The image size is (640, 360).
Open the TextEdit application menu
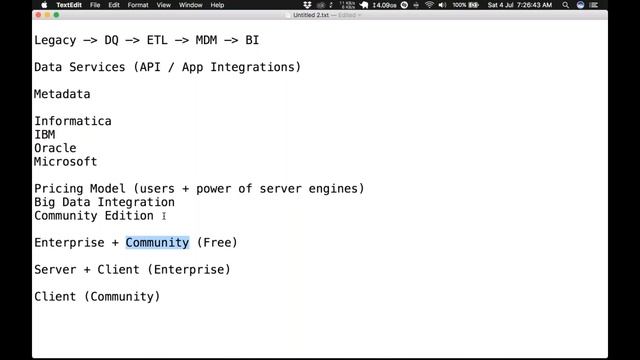pyautogui.click(x=69, y=5)
